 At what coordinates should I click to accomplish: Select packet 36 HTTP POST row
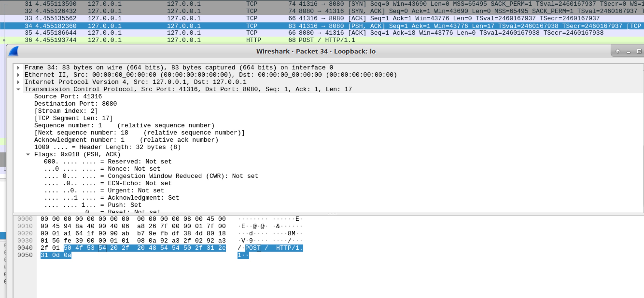click(322, 40)
